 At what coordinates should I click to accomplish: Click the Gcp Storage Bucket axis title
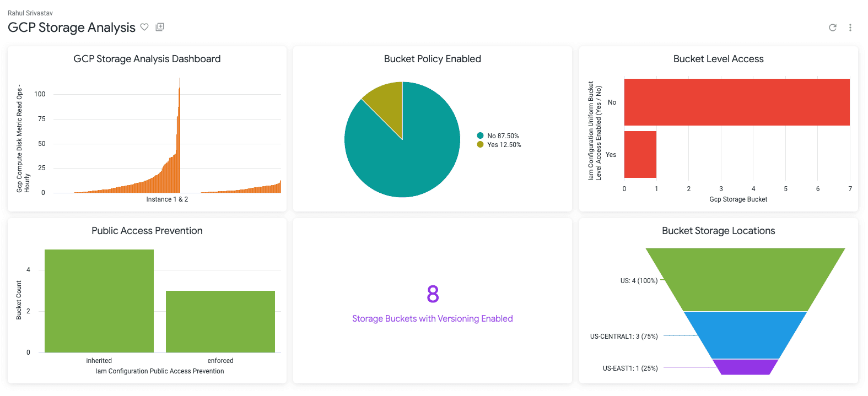click(x=738, y=199)
